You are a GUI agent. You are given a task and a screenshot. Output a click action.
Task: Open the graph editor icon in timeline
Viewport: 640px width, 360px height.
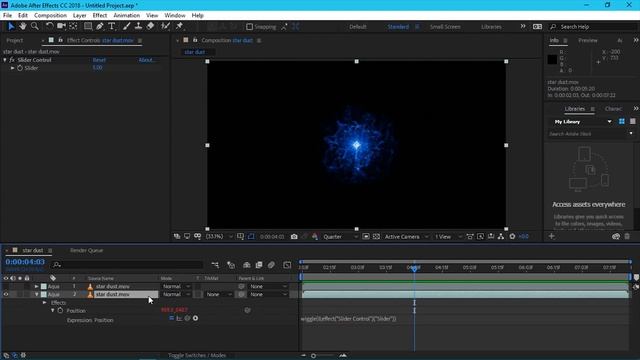(x=287, y=265)
